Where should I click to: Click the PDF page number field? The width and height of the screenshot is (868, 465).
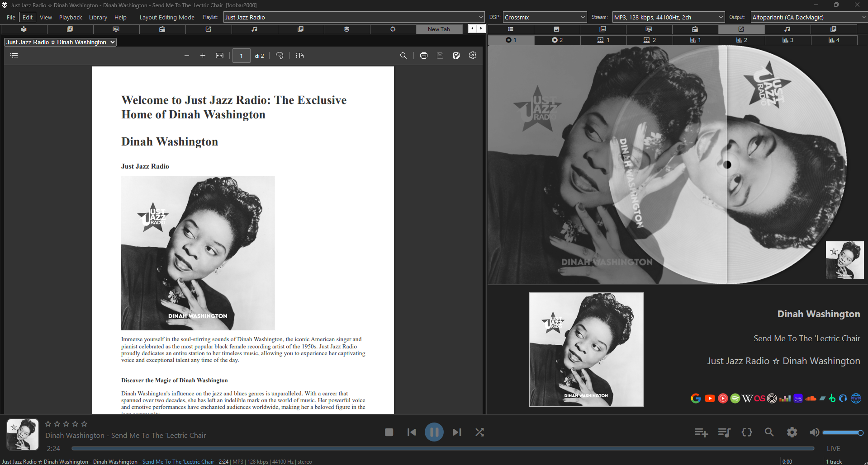coord(241,56)
